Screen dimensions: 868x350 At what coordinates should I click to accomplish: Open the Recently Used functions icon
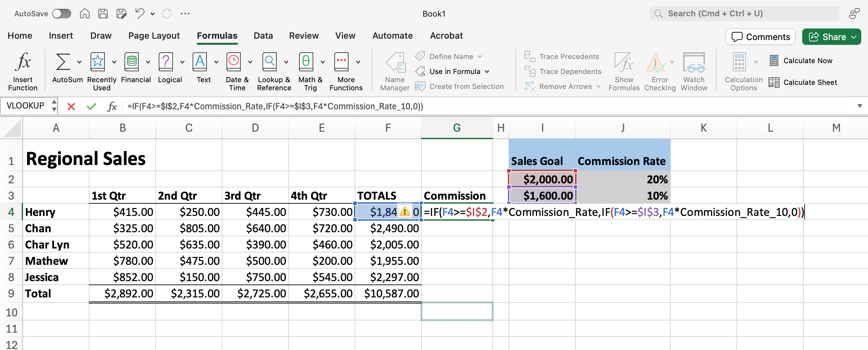(98, 62)
